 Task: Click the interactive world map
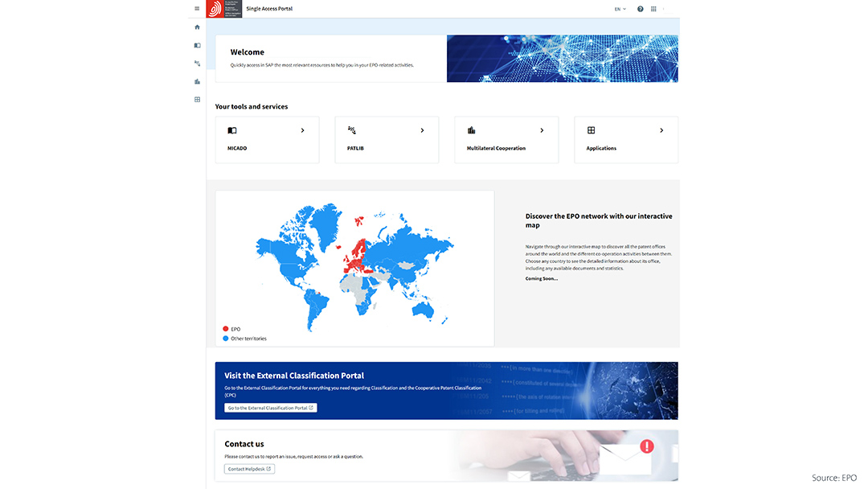tap(354, 265)
